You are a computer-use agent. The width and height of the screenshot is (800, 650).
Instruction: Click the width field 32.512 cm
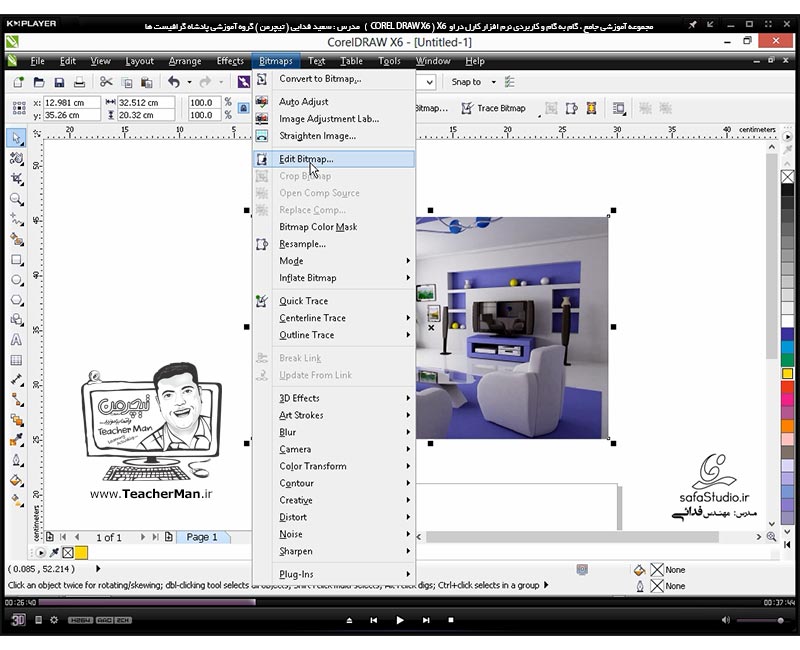pyautogui.click(x=146, y=103)
